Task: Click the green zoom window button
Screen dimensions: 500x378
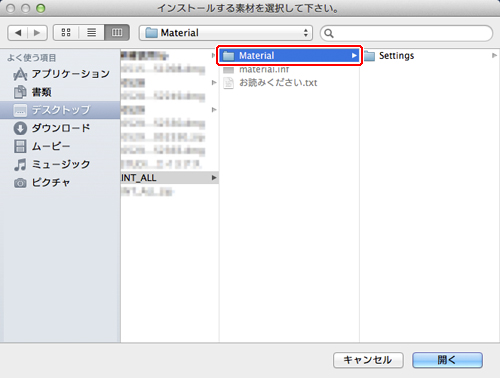Action: [41, 8]
